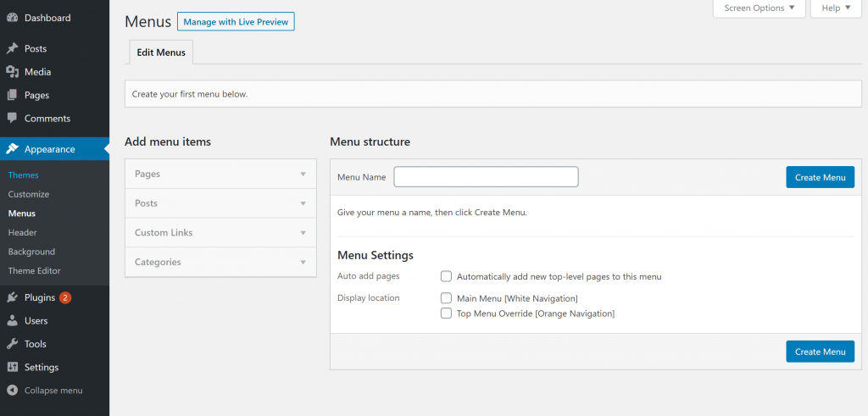Viewport: 868px width, 416px height.
Task: Click the Comments bubble icon
Action: [x=12, y=119]
